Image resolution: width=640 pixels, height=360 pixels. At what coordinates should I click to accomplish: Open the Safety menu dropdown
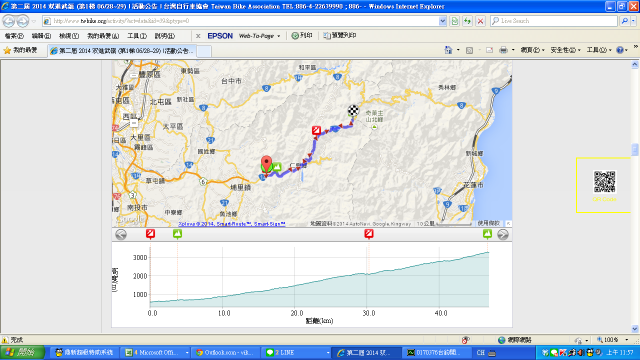[x=565, y=50]
